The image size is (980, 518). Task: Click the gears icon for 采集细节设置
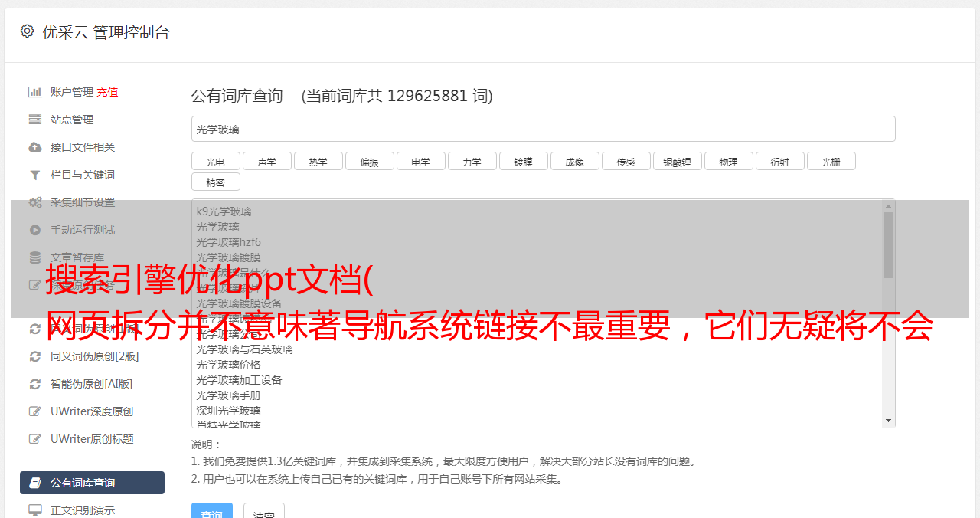pos(35,202)
